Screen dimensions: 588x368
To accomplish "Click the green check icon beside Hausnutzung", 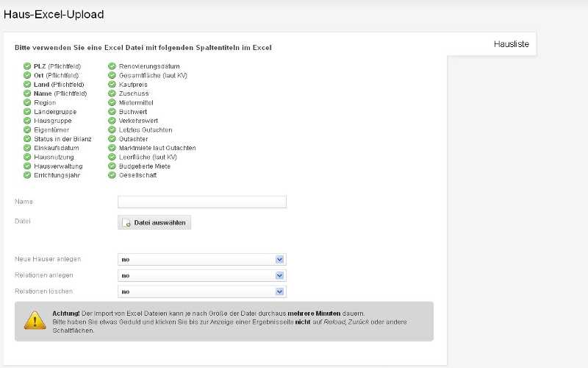I will click(27, 157).
